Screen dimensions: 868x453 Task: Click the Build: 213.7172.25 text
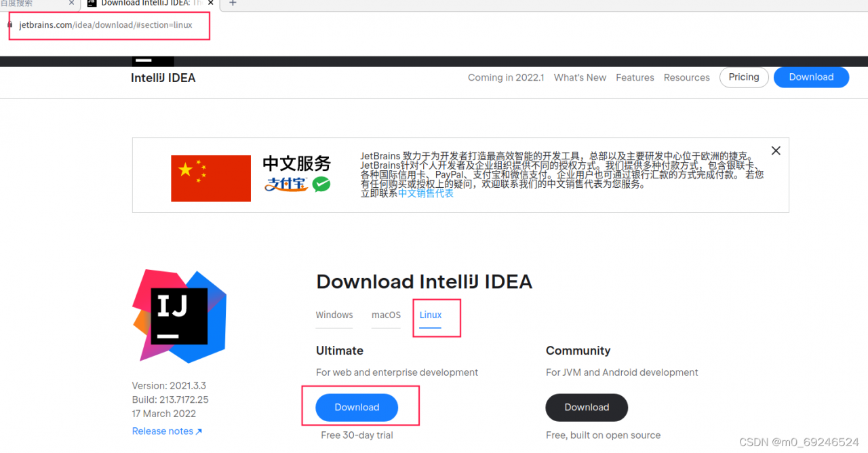point(170,399)
